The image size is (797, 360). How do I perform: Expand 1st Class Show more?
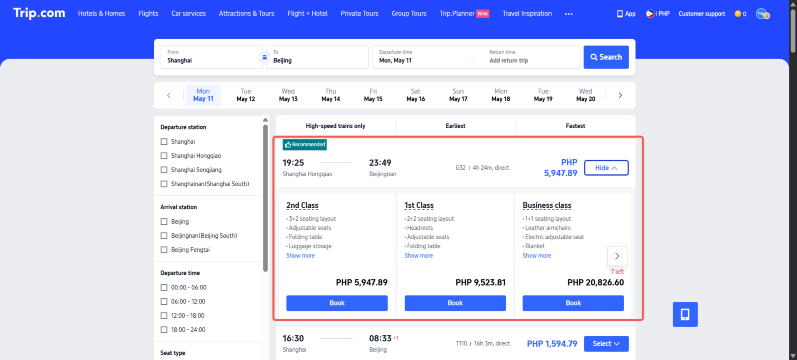coord(419,256)
